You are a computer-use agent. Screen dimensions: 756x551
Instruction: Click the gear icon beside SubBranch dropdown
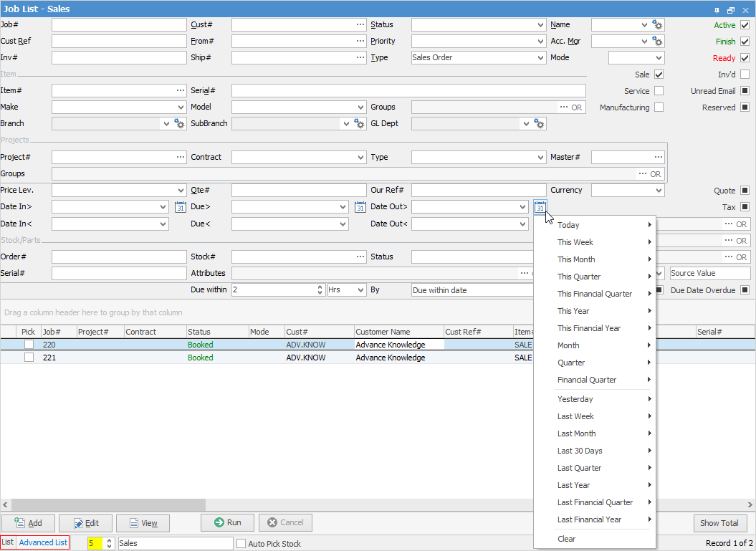point(359,124)
